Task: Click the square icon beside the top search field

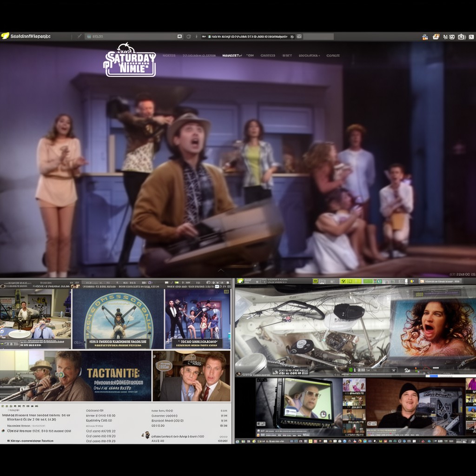Action: [180, 36]
